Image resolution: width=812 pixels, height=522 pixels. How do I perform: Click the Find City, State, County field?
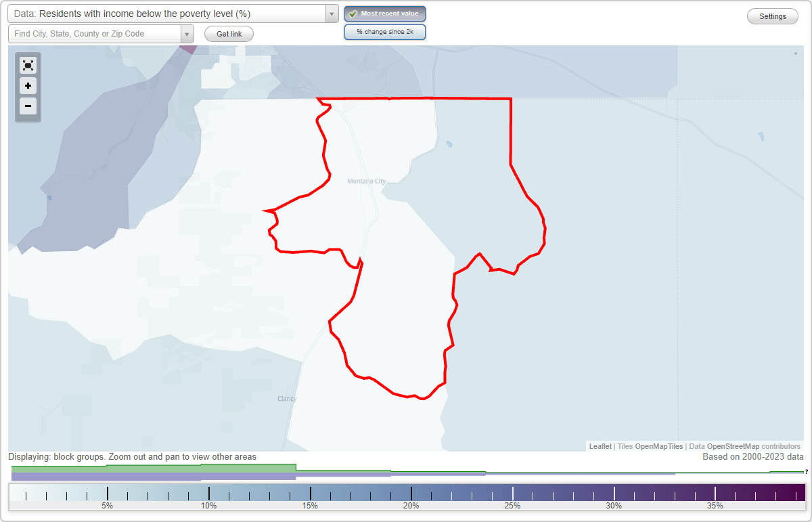tap(94, 34)
